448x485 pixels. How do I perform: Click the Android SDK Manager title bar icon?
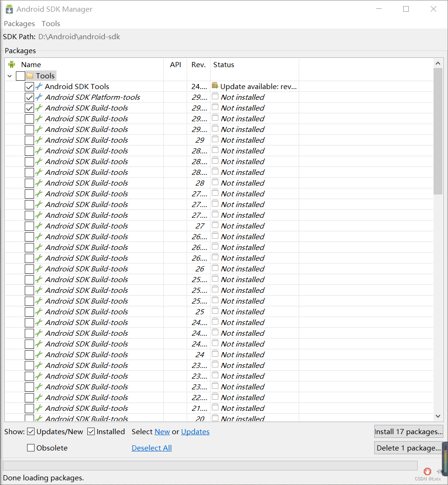coord(9,9)
